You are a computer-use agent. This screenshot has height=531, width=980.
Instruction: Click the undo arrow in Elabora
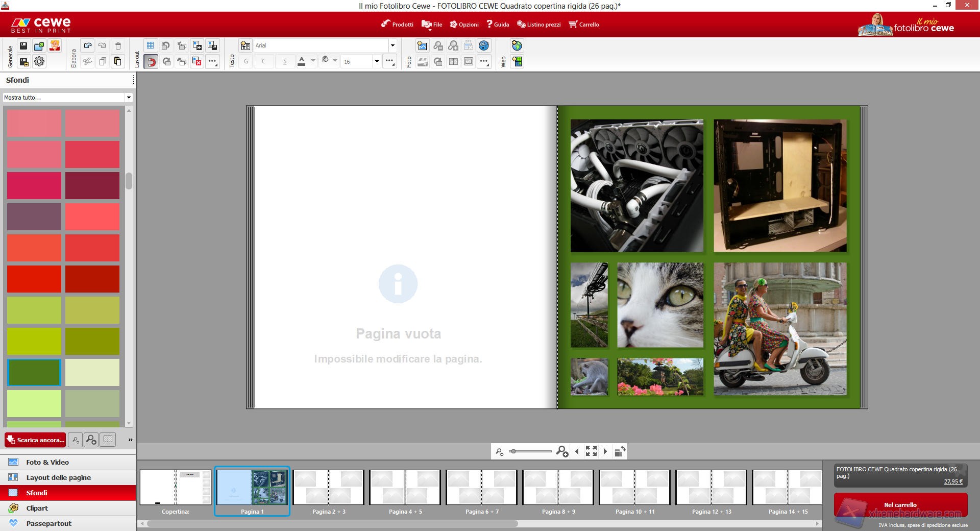88,46
